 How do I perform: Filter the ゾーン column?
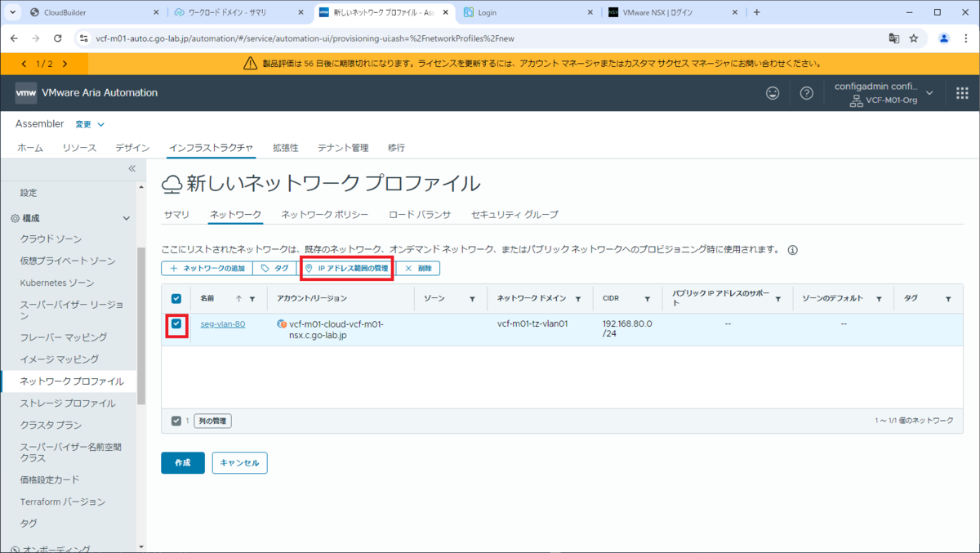pos(472,299)
